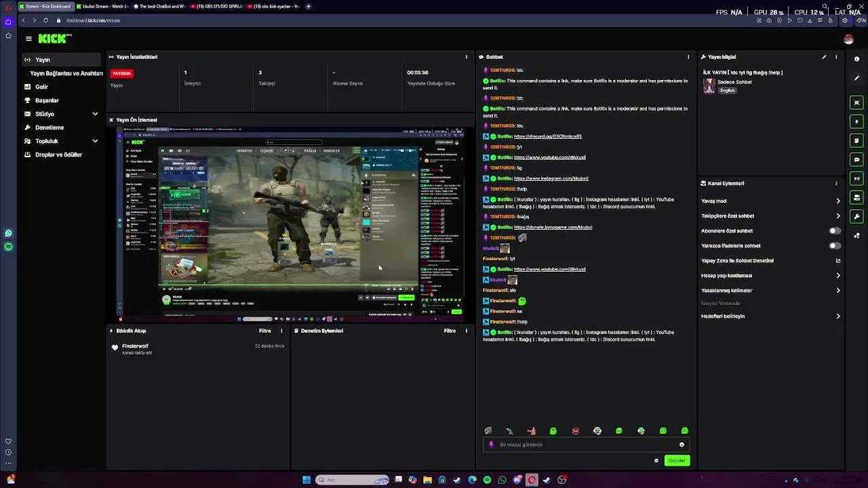Screen dimensions: 868x488
Task: Open Windows Start menu
Action: point(307,480)
